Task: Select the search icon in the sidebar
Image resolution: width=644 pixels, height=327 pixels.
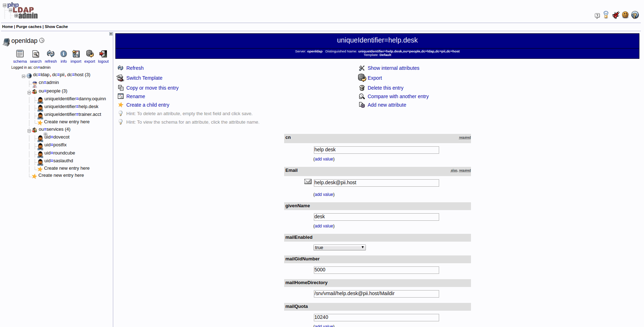Action: tap(35, 54)
